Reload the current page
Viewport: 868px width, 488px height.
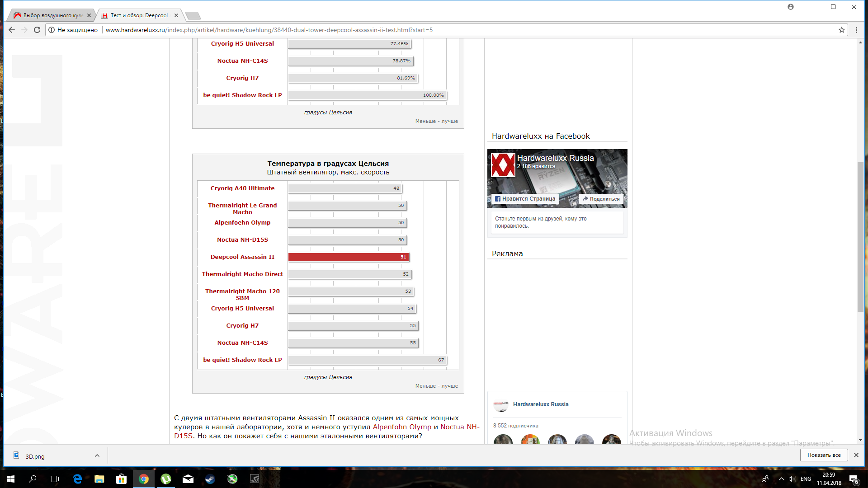(x=37, y=30)
